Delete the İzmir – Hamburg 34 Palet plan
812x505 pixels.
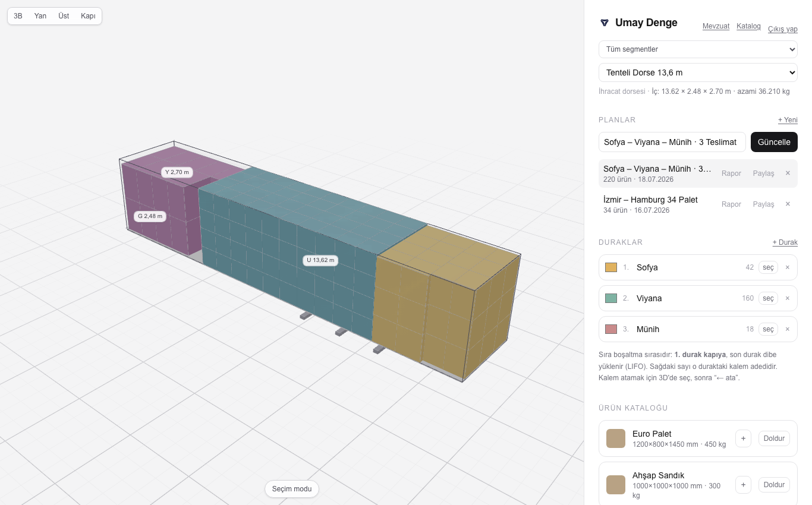pos(788,204)
